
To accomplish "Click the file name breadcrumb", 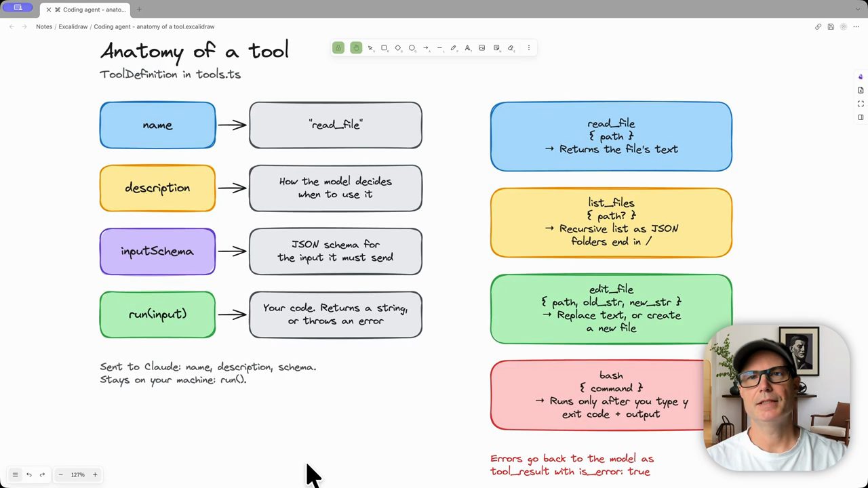I will pyautogui.click(x=154, y=26).
